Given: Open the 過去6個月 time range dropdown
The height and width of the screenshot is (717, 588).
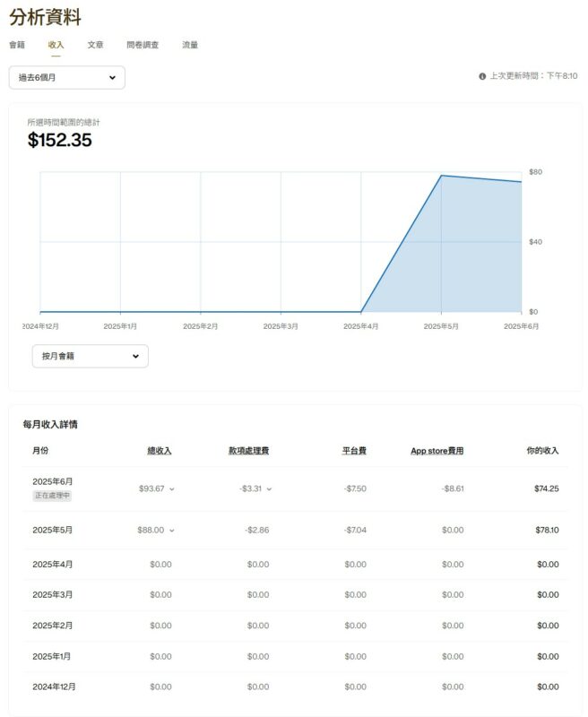Looking at the screenshot, I should coord(66,78).
